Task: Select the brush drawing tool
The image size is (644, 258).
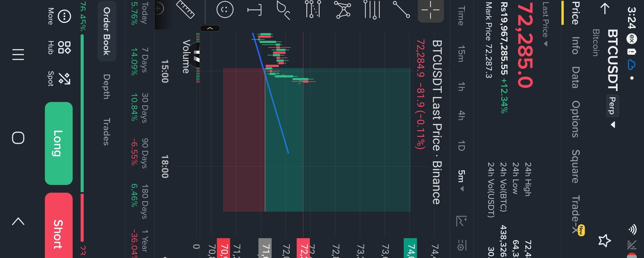Action: click(x=283, y=10)
